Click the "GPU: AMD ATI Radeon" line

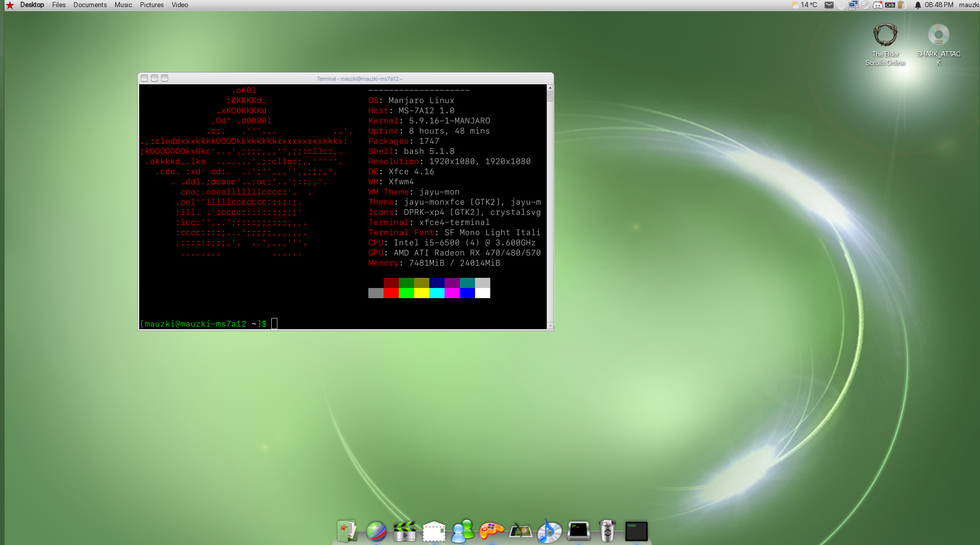[x=455, y=253]
